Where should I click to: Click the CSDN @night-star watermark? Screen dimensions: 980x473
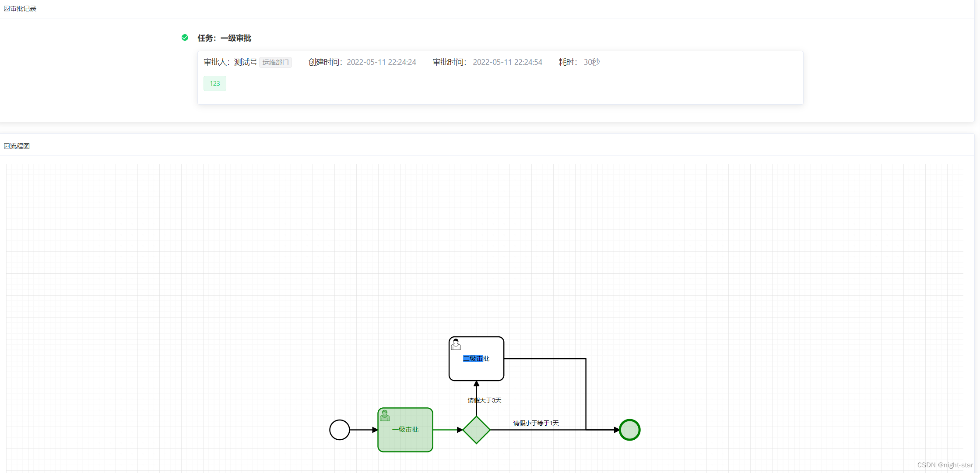[945, 465]
